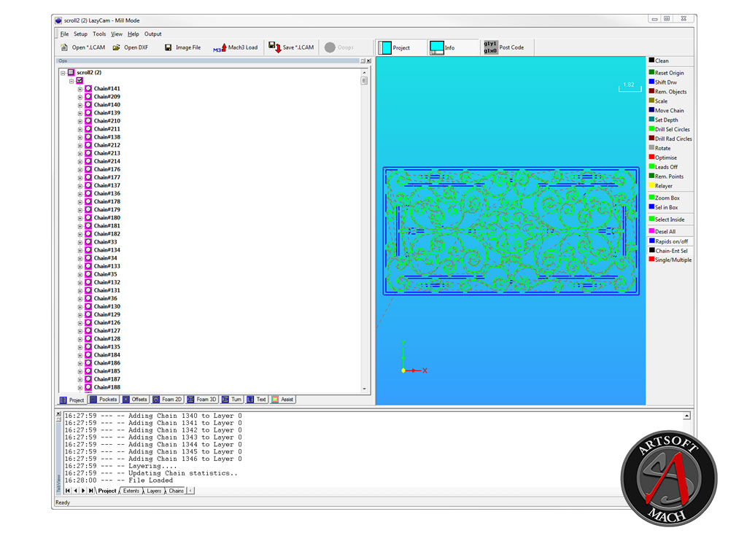Open a DXF file from toolbar
The image size is (747, 560).
(117, 47)
